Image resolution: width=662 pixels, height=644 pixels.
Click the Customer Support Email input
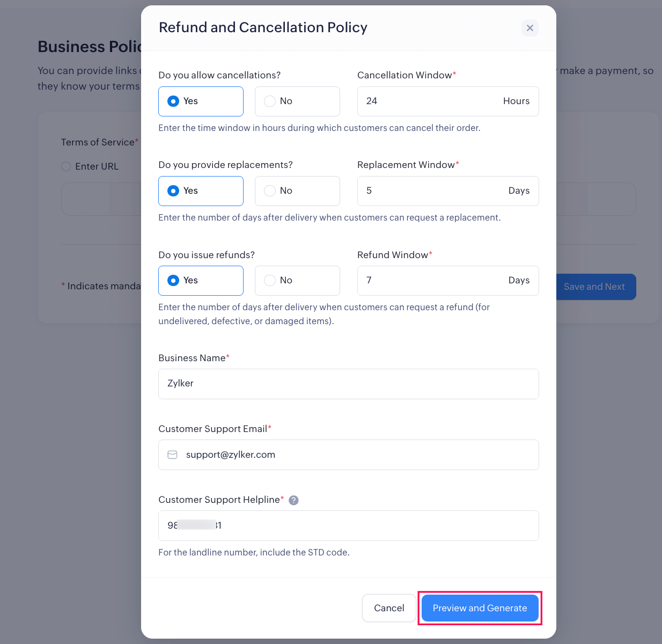354,455
